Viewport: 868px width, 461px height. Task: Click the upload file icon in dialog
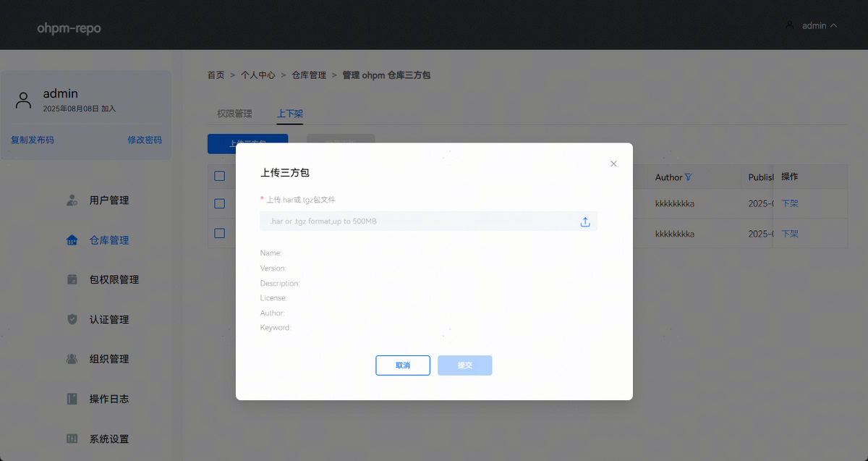click(585, 222)
